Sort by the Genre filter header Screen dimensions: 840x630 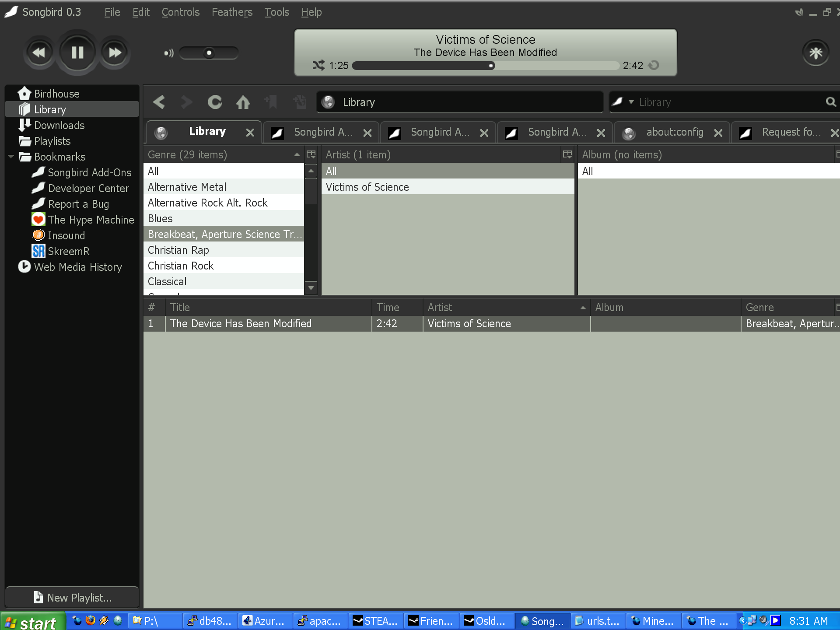[x=224, y=154]
